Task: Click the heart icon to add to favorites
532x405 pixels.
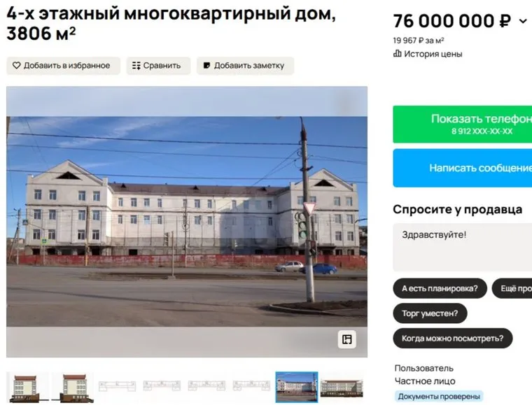Action: pos(17,66)
